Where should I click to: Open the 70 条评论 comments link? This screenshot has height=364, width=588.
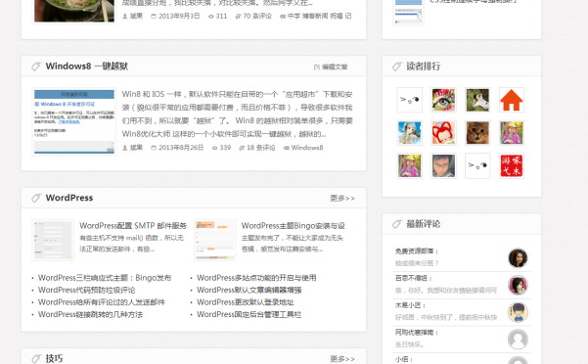point(257,16)
